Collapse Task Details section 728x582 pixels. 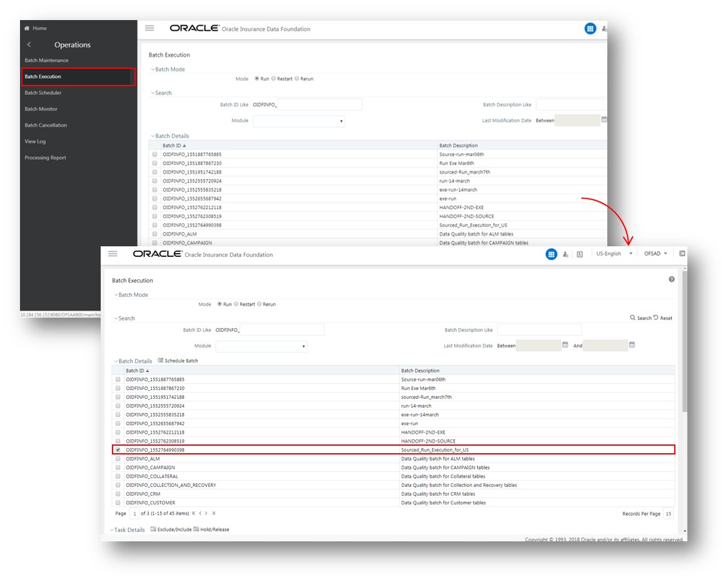(112, 529)
